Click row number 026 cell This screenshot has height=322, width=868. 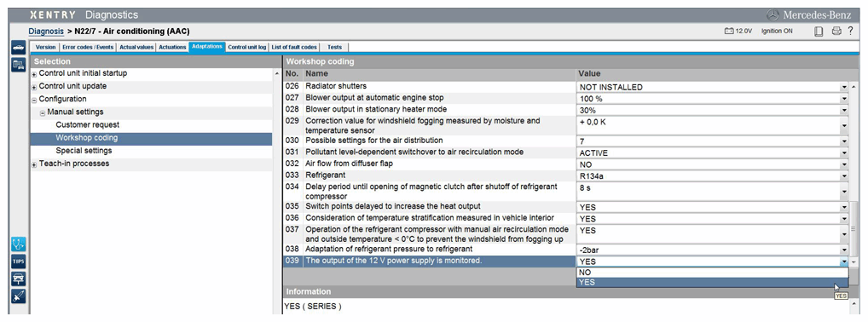(292, 86)
